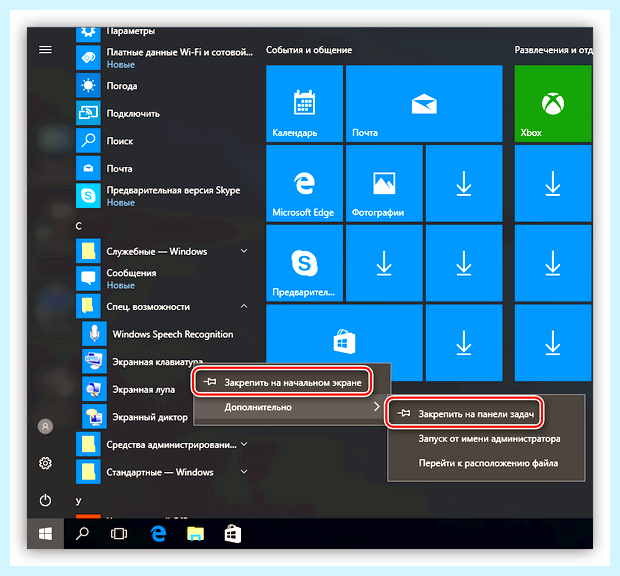Open the Skype Предварител... tile
The image size is (620, 576).
point(304,263)
